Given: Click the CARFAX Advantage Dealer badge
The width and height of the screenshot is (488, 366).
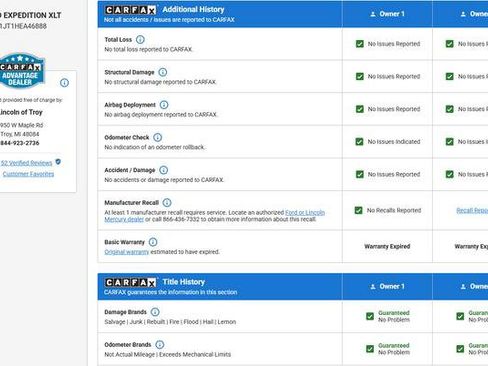Looking at the screenshot, I should click(21, 71).
